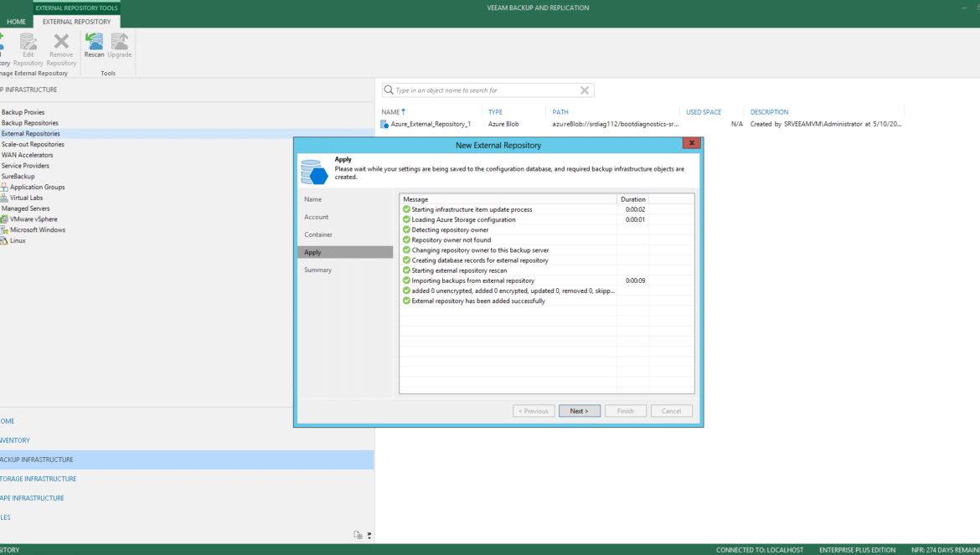Select Virtual Labs tree node
Screen dimensions: 980x555
(26, 197)
